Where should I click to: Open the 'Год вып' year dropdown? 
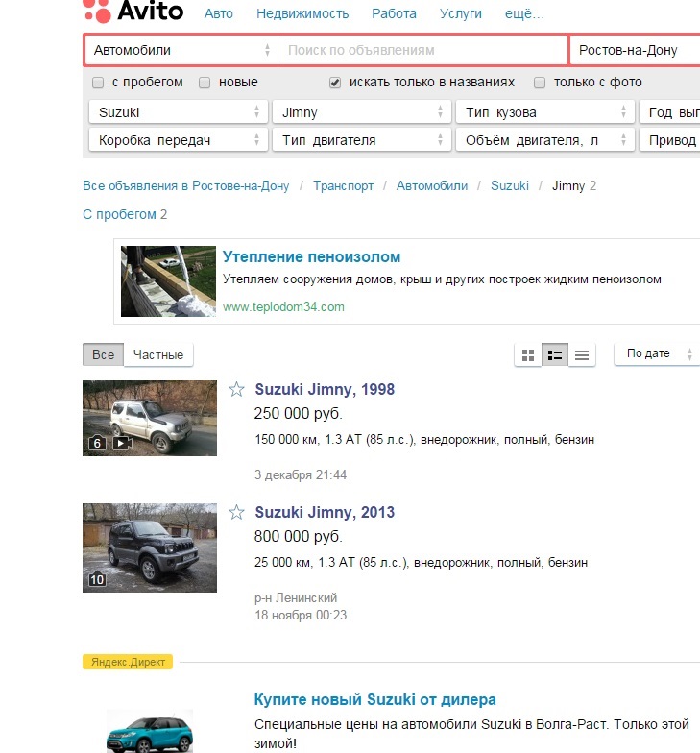670,112
